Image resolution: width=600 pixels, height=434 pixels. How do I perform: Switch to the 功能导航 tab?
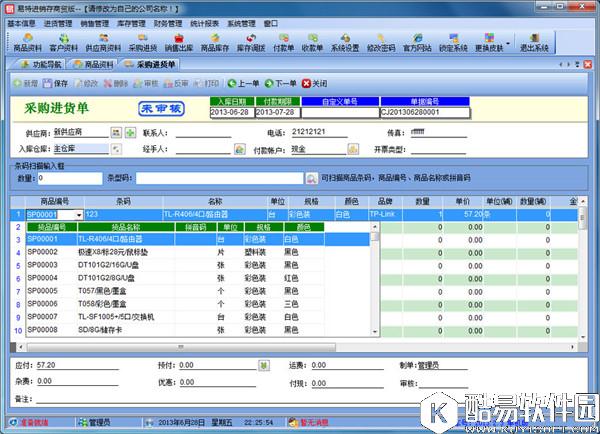pyautogui.click(x=41, y=64)
